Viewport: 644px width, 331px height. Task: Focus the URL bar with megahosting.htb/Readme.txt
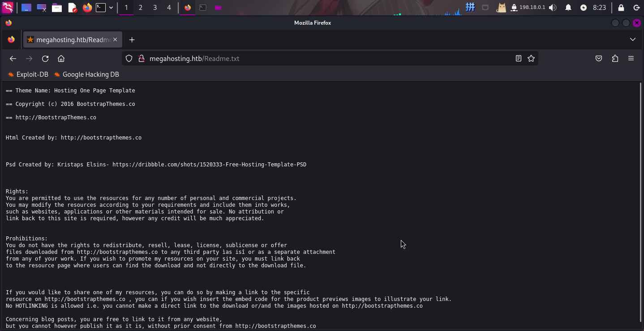click(329, 58)
